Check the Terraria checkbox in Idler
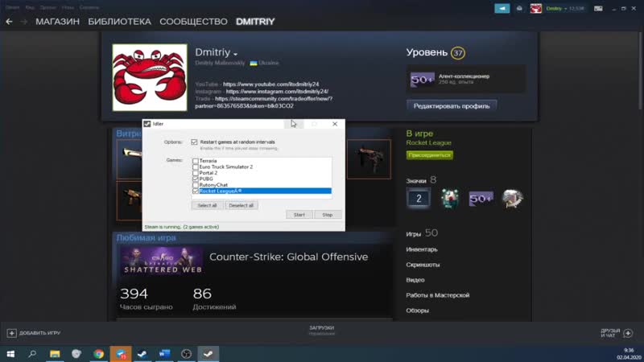 point(196,161)
